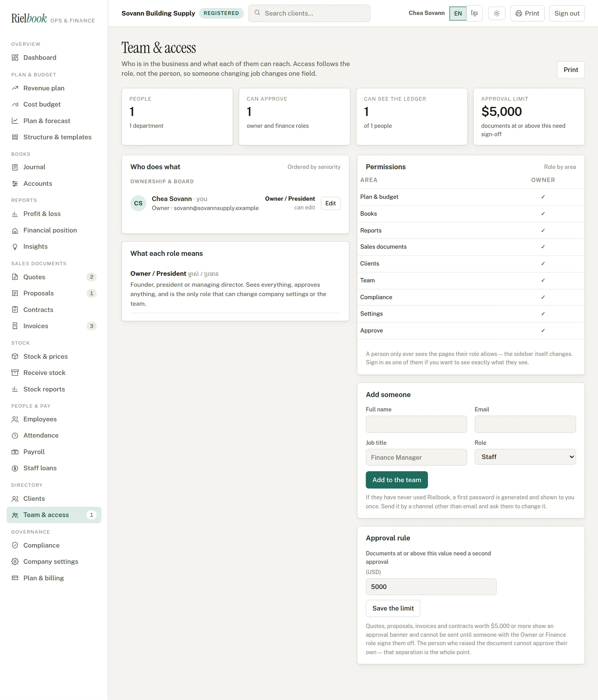Open Proposals in the sidebar
This screenshot has height=700, width=598.
click(54, 293)
